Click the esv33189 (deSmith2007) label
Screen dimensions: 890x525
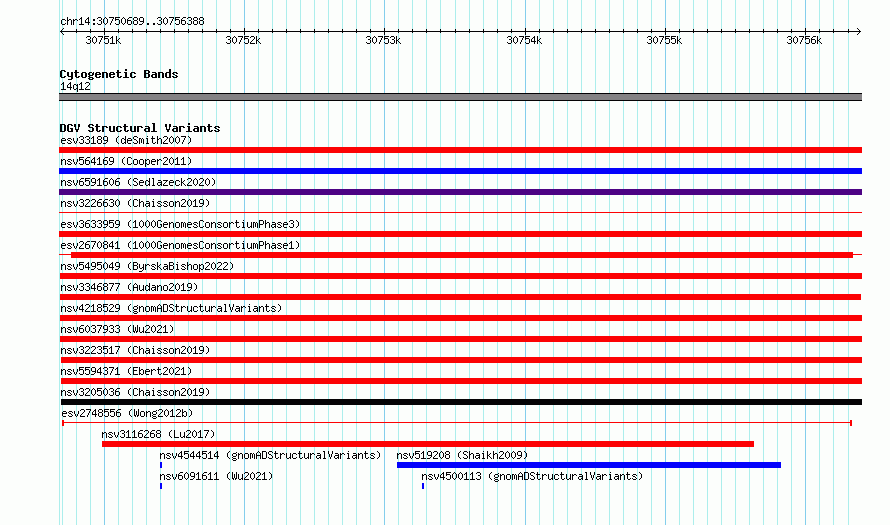click(x=126, y=140)
